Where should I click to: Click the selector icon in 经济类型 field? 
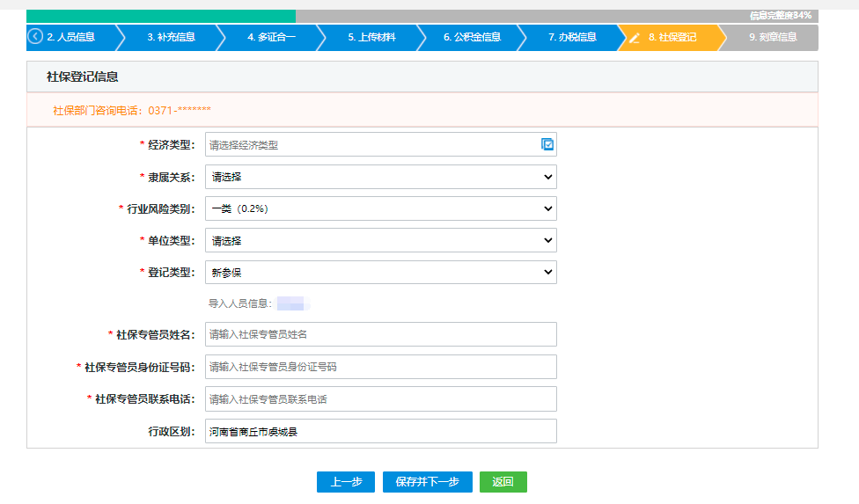tap(547, 144)
